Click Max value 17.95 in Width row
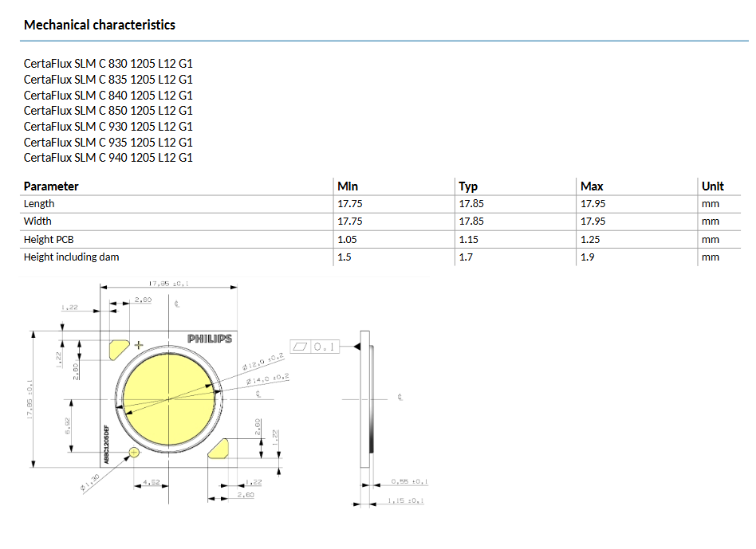756x549 pixels. (x=593, y=221)
